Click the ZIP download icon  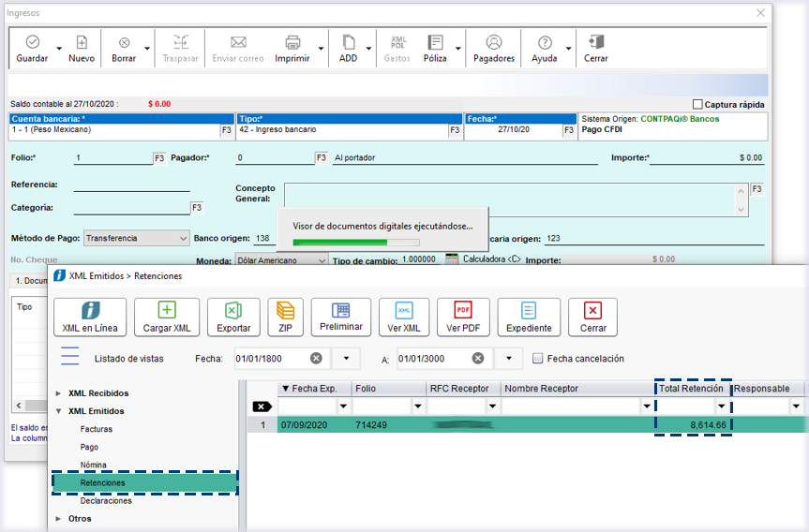[x=286, y=317]
